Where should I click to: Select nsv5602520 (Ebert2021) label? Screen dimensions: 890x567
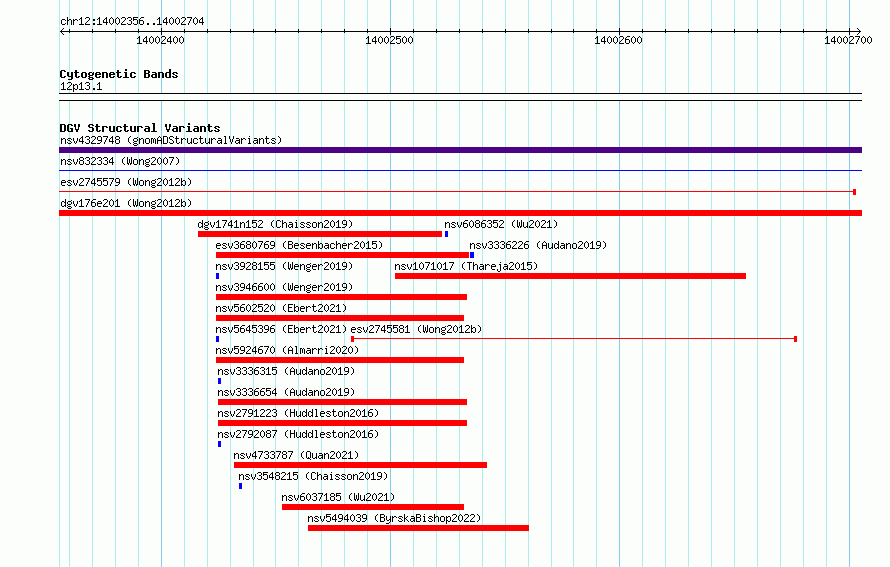(281, 308)
